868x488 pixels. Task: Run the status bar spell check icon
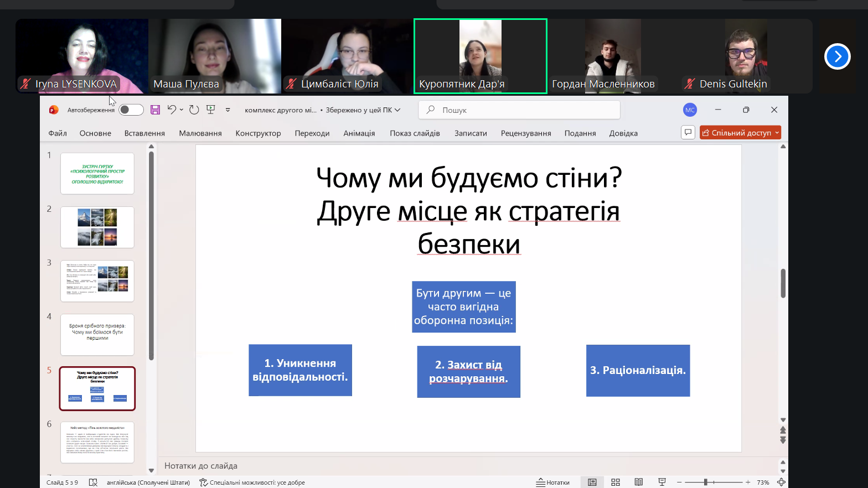[93, 482]
